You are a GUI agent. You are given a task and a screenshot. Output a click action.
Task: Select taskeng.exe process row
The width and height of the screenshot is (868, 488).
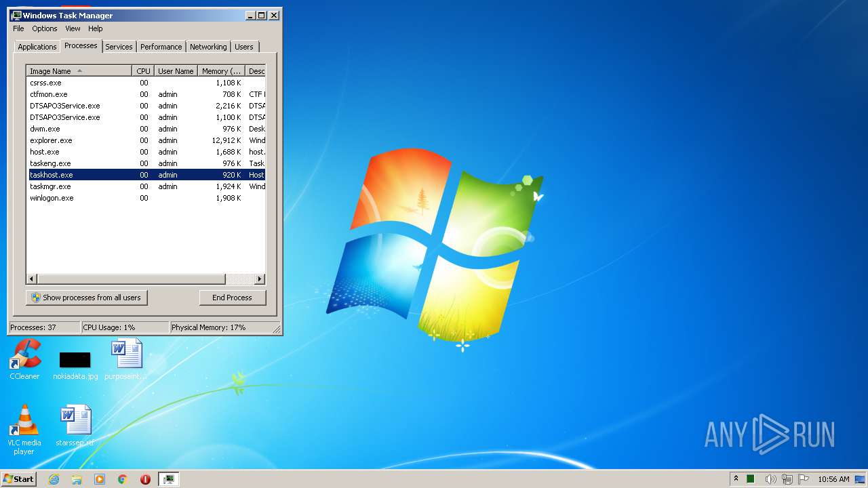[x=146, y=163]
